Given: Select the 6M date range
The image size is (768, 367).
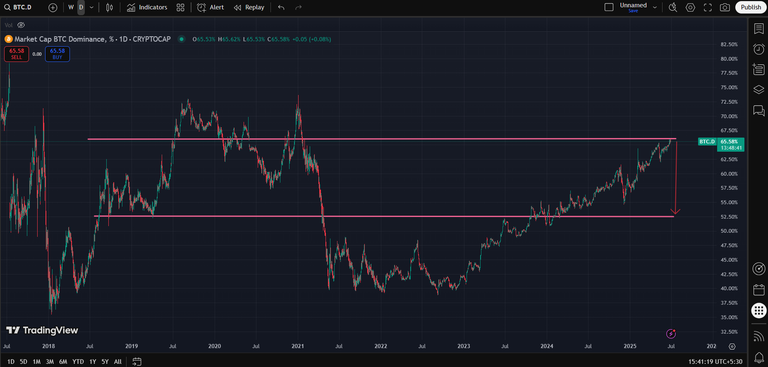Looking at the screenshot, I should coord(63,362).
